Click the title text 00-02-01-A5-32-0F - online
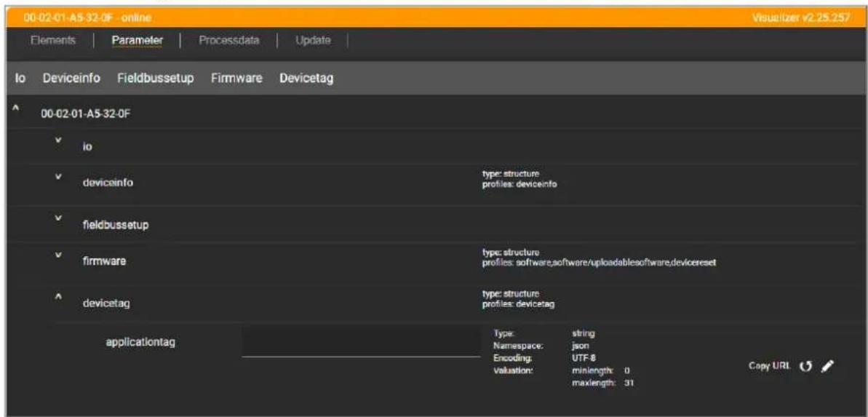The height and width of the screenshot is (417, 868). tap(88, 17)
